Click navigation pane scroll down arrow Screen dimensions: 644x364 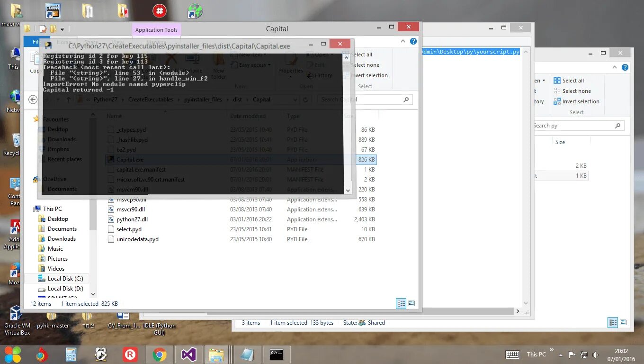coord(93,294)
